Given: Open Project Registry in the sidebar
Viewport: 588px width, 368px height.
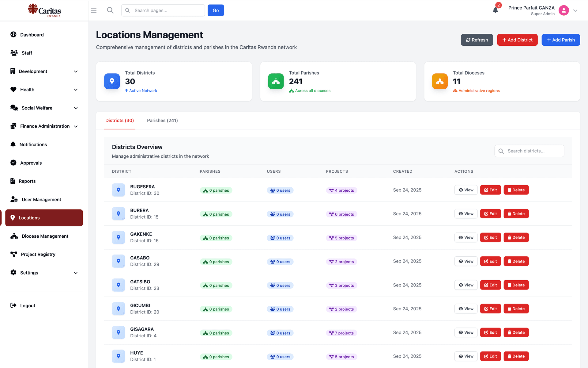Looking at the screenshot, I should point(44,254).
